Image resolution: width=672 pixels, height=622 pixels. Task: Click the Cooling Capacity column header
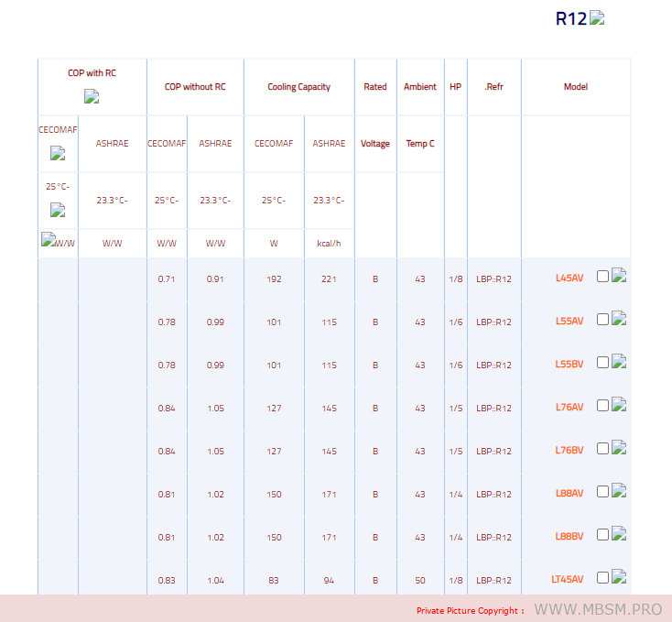click(x=298, y=87)
